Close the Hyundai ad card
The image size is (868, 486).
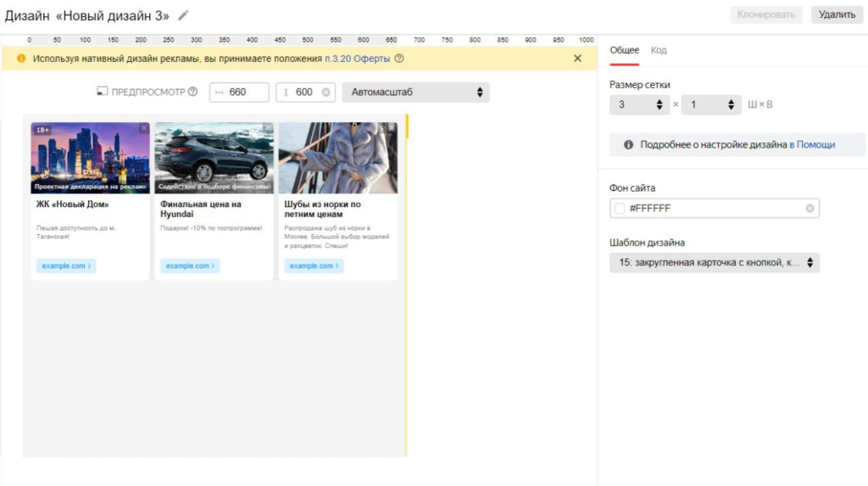click(x=268, y=128)
